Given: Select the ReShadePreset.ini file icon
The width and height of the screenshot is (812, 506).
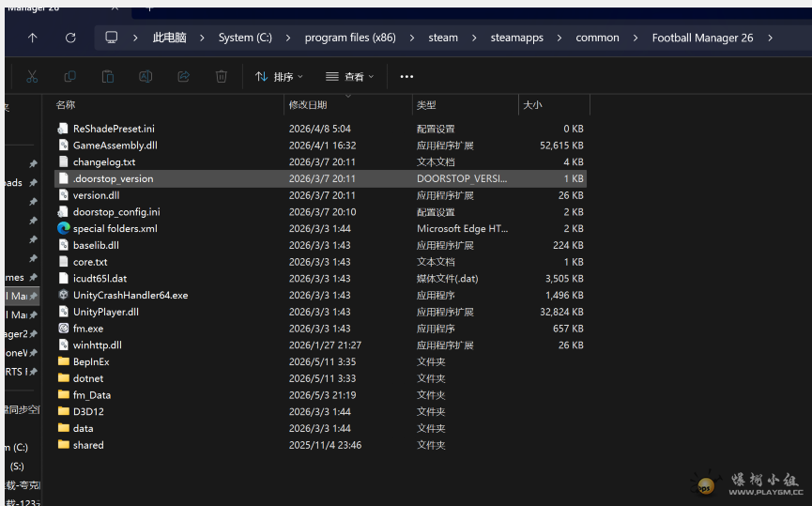Looking at the screenshot, I should click(x=63, y=129).
